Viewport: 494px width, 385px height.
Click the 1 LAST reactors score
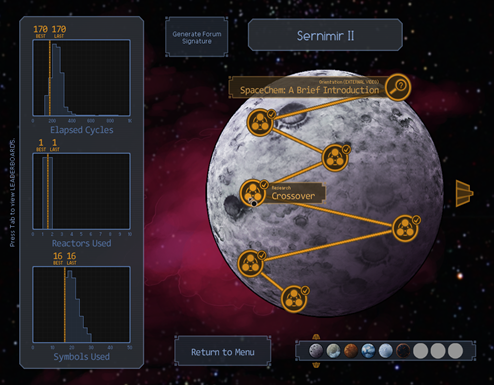pos(55,145)
